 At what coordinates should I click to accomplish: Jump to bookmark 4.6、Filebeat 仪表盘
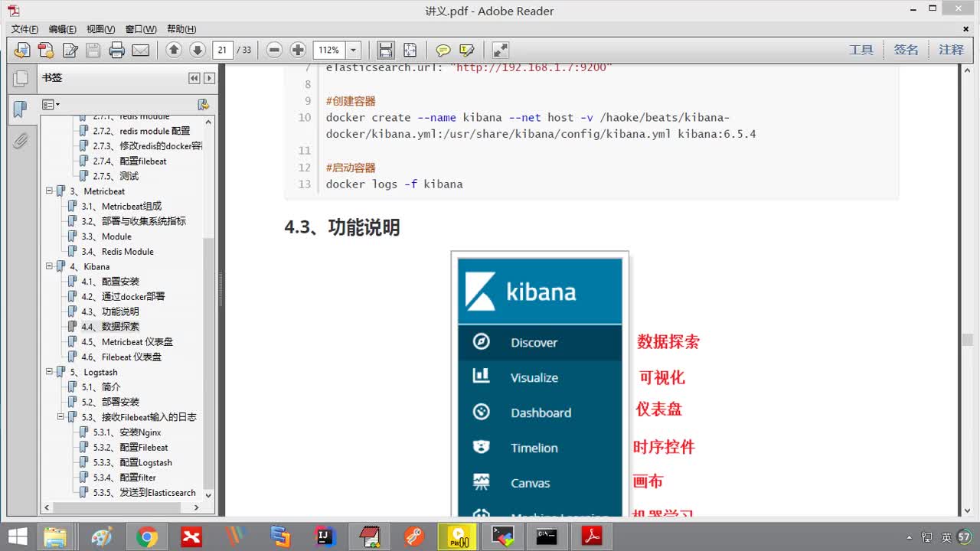point(121,357)
